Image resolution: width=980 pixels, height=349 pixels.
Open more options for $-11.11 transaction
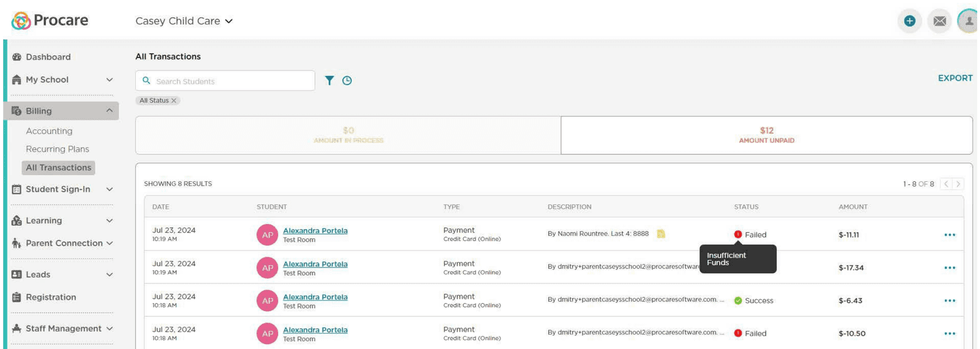click(x=949, y=235)
